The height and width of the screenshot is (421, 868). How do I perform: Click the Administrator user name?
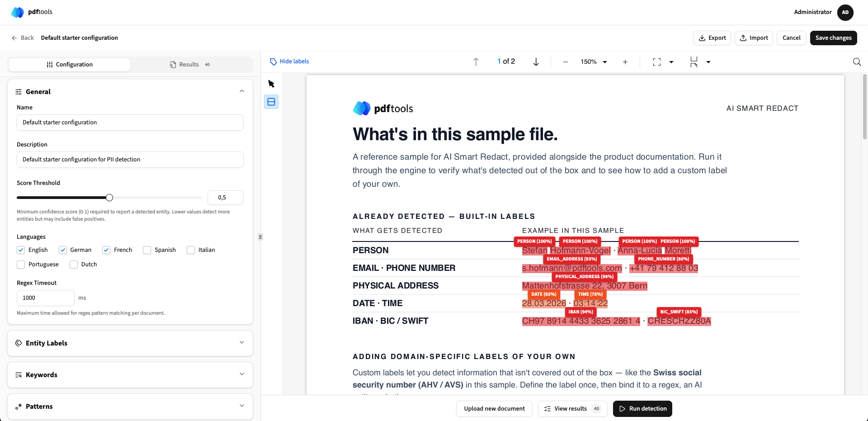tap(813, 12)
